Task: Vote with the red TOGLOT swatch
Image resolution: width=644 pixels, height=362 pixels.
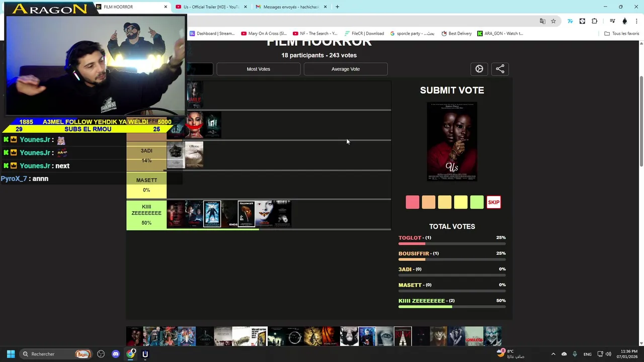Action: pos(413,202)
